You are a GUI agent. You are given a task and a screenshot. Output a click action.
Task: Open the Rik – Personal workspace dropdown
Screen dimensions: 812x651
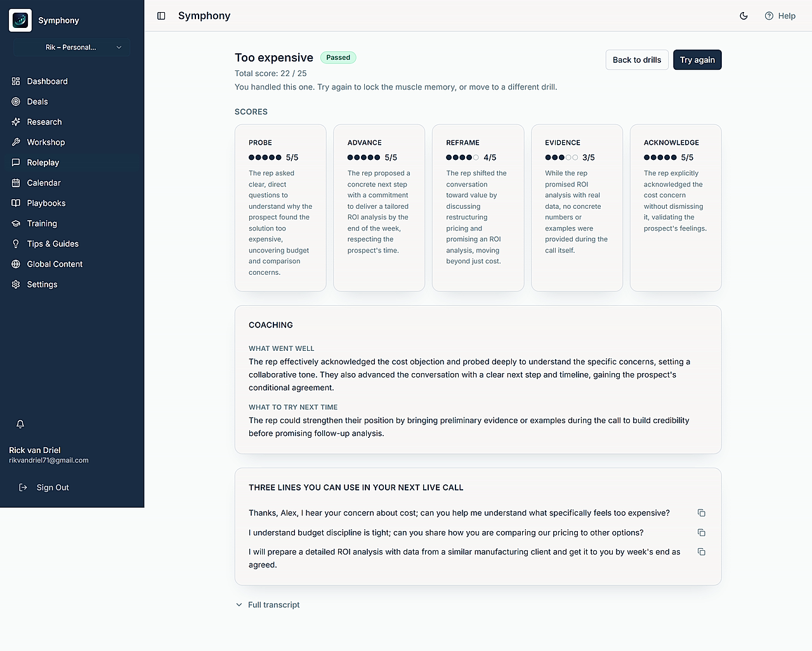pyautogui.click(x=72, y=47)
